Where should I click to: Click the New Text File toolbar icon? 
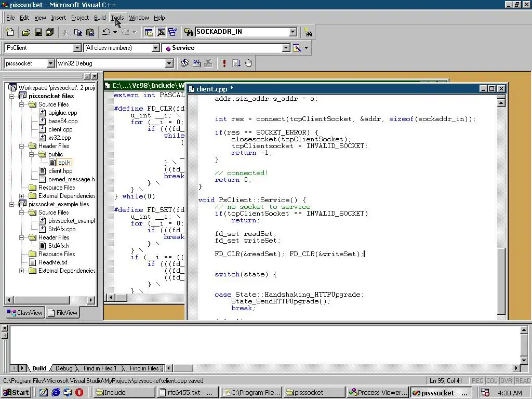pyautogui.click(x=10, y=32)
